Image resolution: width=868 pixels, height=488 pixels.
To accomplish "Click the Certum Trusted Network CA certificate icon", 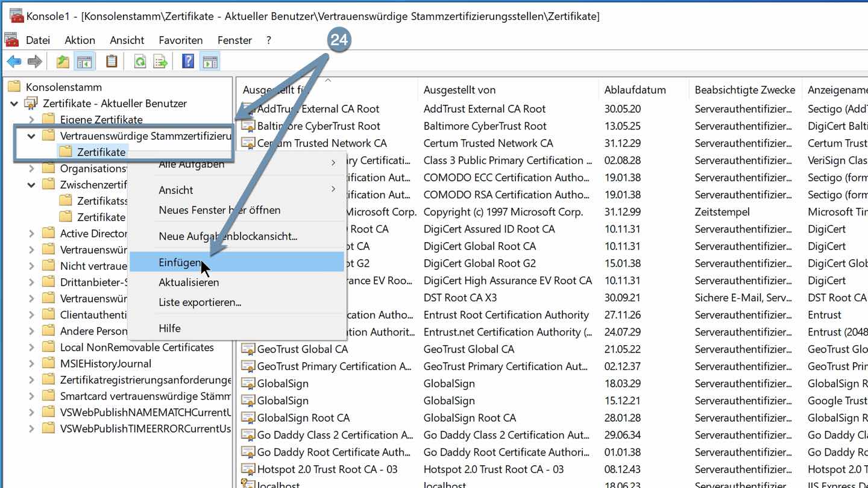I will [x=248, y=143].
